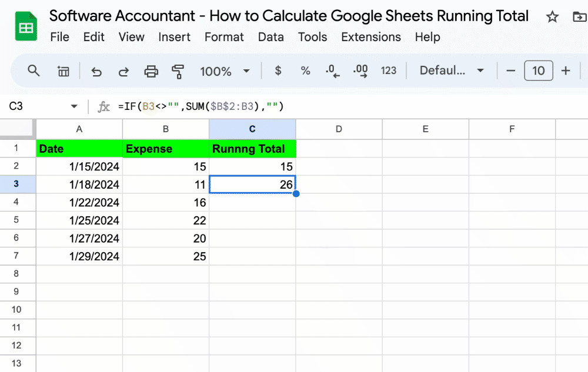Open the Tools menu

pos(312,37)
